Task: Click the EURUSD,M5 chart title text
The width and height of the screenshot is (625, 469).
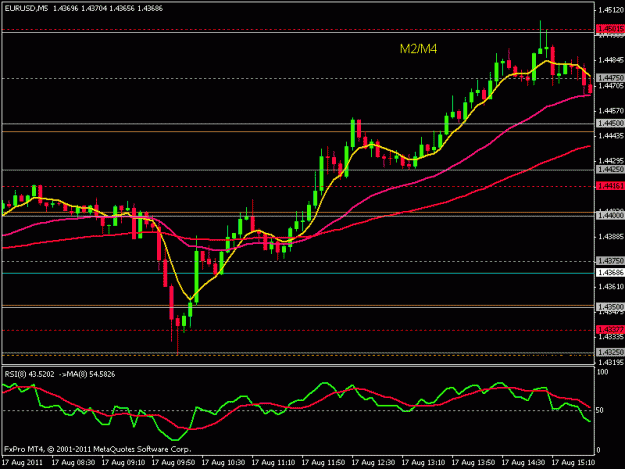Action: [x=26, y=8]
